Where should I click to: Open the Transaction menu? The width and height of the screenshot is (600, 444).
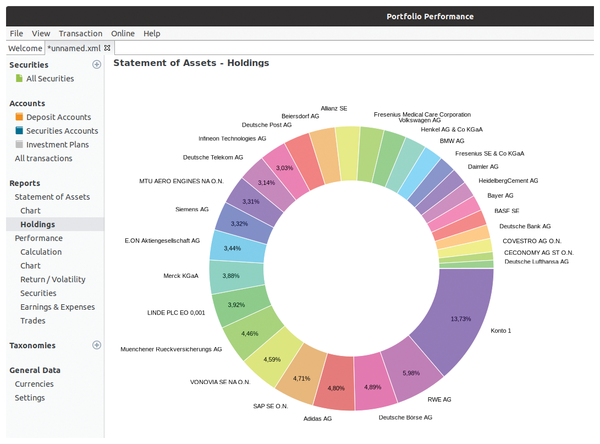click(x=80, y=33)
